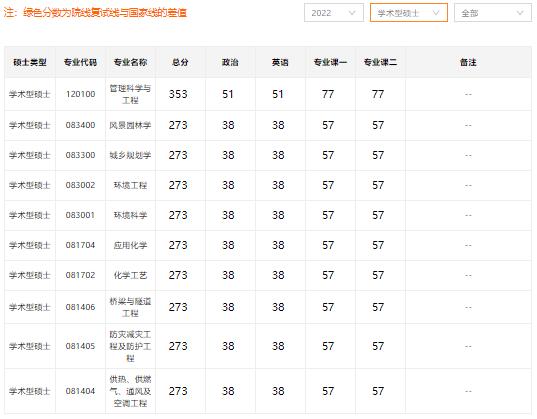Select the 政治 column header
This screenshot has width=537, height=419.
230,62
